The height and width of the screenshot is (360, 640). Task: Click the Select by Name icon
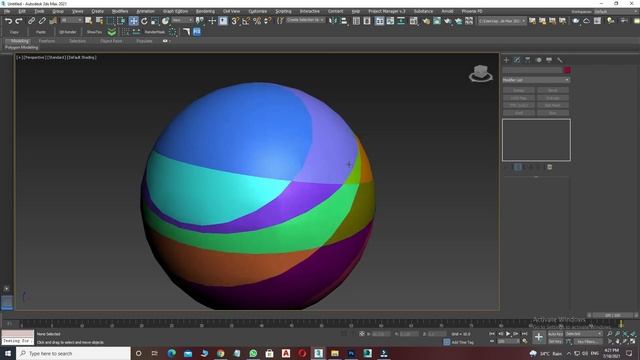click(99, 21)
